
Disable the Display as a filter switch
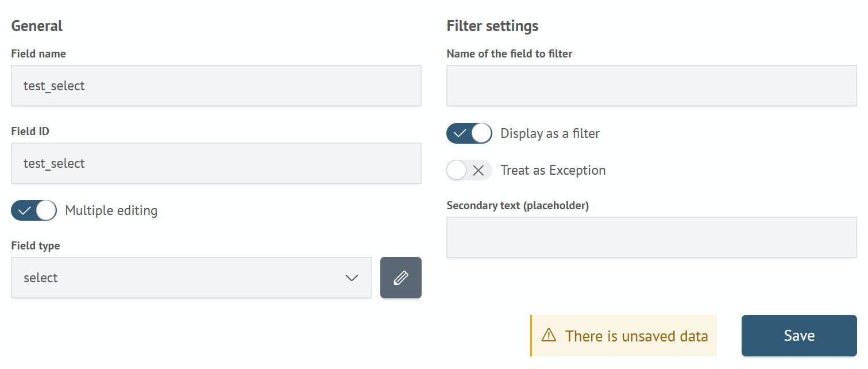pyautogui.click(x=469, y=133)
